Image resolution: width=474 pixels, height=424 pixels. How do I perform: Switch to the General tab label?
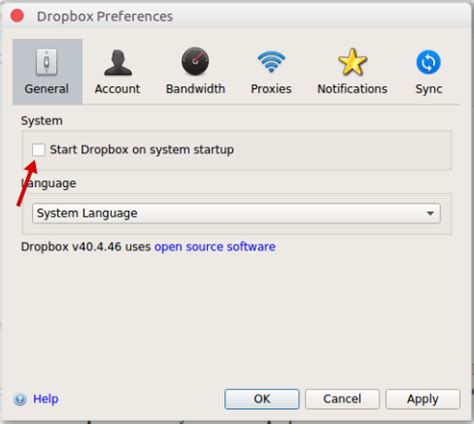point(47,89)
